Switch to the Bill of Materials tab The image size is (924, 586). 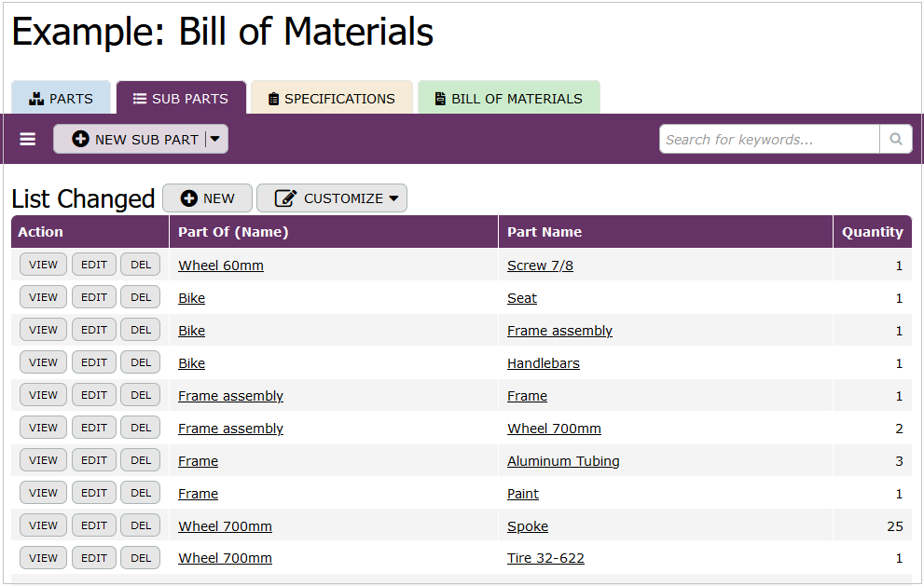click(509, 99)
